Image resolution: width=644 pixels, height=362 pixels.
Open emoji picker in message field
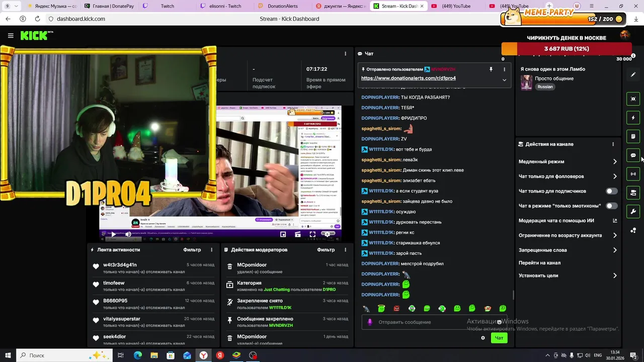coord(499,322)
